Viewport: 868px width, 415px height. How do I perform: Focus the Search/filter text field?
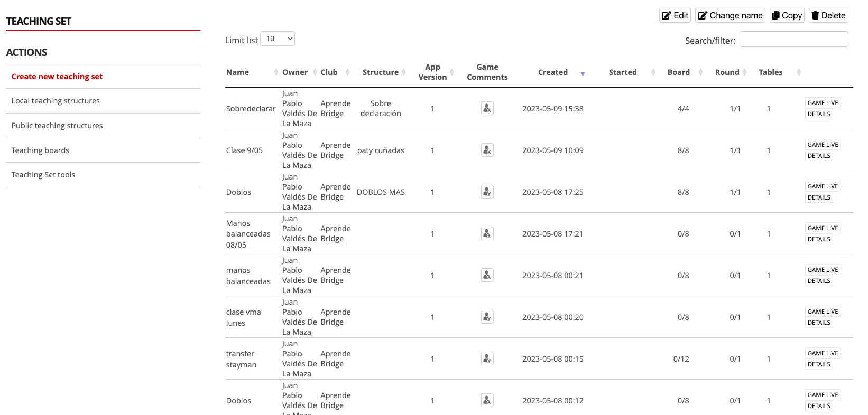coord(793,40)
